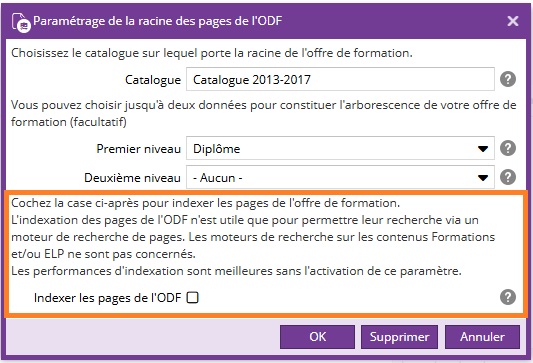
Task: Close the Paramétrage dialog with the X
Action: (x=513, y=21)
